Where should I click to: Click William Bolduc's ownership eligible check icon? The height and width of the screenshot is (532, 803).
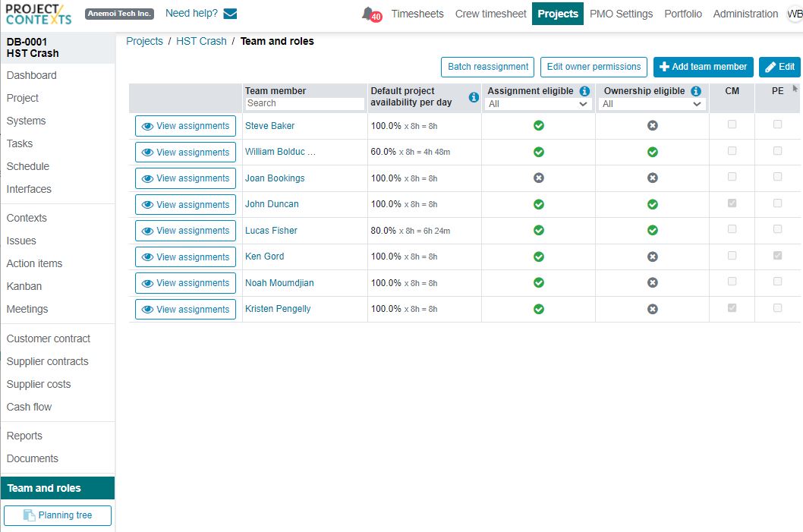point(653,152)
